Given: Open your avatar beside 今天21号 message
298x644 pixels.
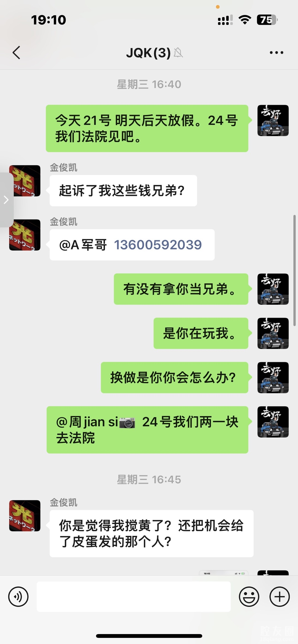Looking at the screenshot, I should 273,120.
